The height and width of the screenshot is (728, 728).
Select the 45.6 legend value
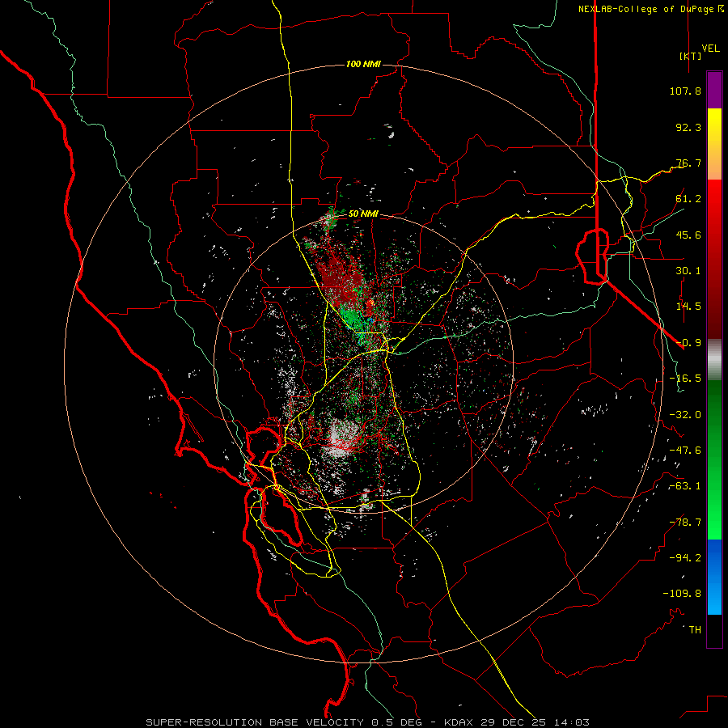tap(688, 235)
